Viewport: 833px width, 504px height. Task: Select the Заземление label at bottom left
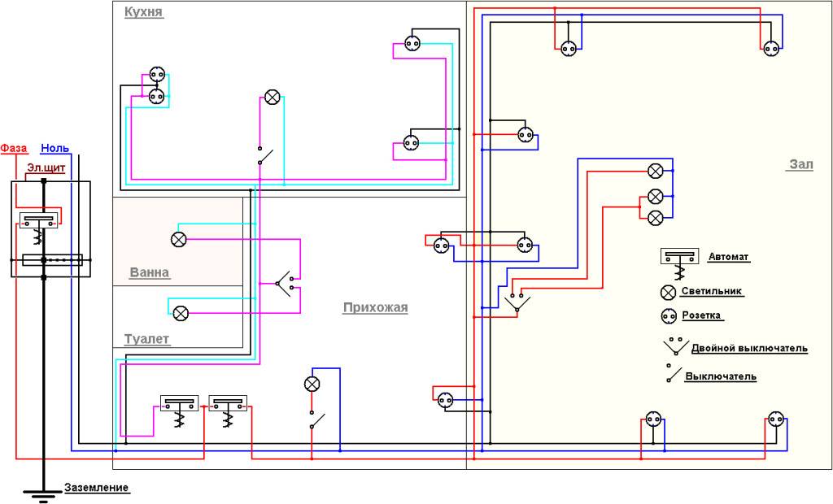point(96,488)
